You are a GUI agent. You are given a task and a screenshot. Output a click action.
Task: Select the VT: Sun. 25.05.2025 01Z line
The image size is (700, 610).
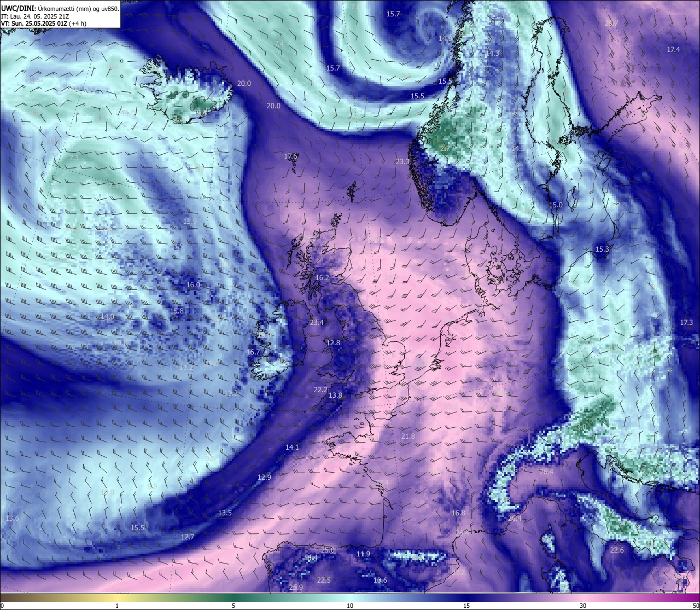[43, 24]
